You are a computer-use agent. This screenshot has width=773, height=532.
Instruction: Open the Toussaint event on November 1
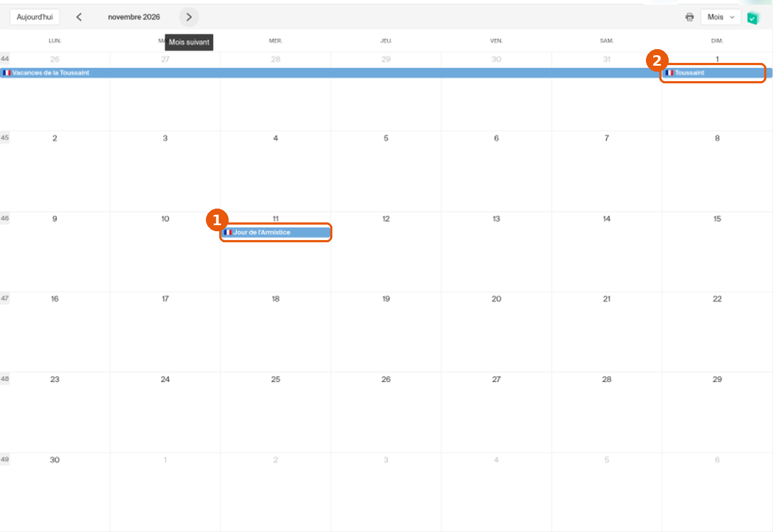(717, 73)
